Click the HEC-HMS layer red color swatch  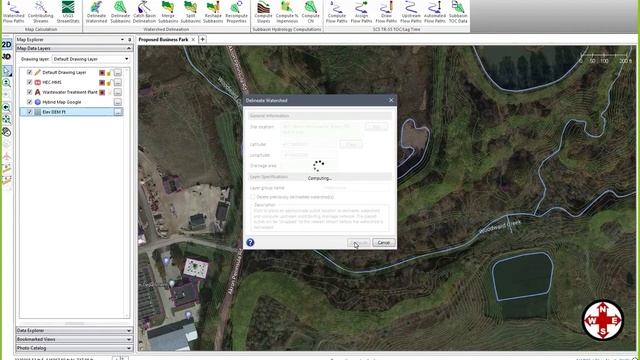pos(102,82)
